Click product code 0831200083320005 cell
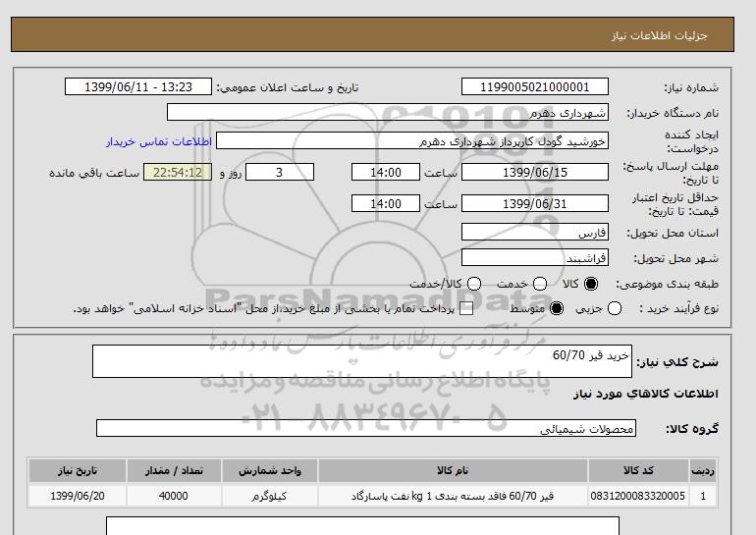The image size is (756, 535). (638, 496)
